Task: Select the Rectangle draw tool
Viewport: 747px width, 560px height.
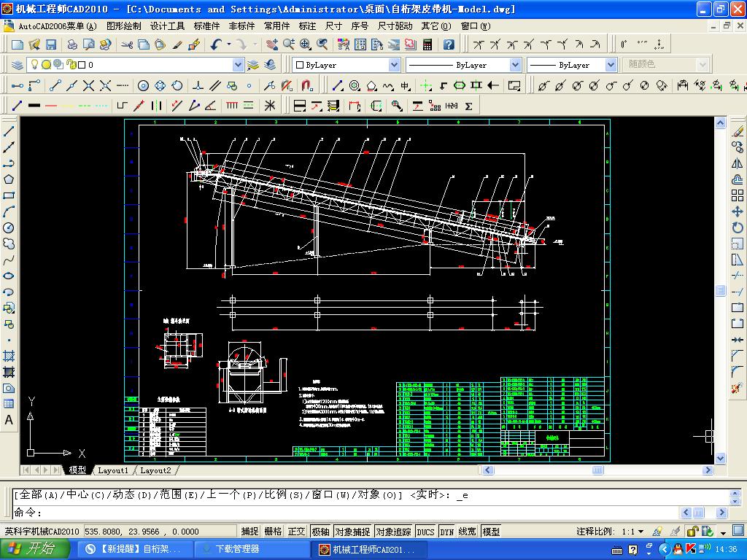Action: 9,195
